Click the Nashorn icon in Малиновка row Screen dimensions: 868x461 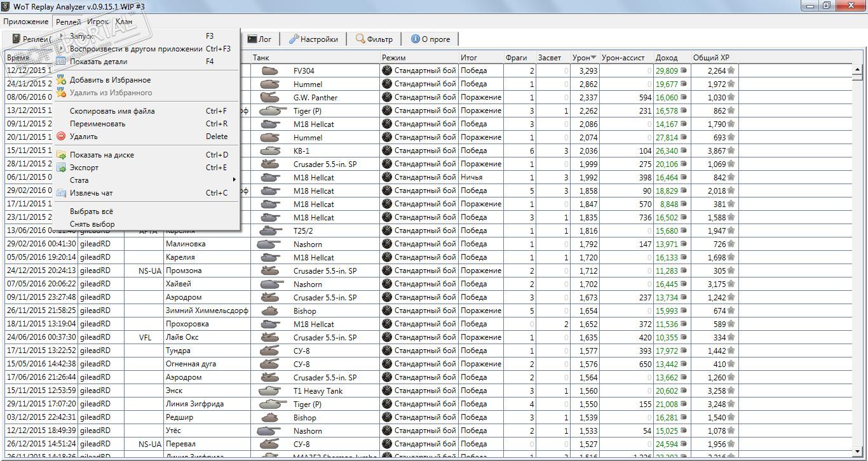click(269, 244)
